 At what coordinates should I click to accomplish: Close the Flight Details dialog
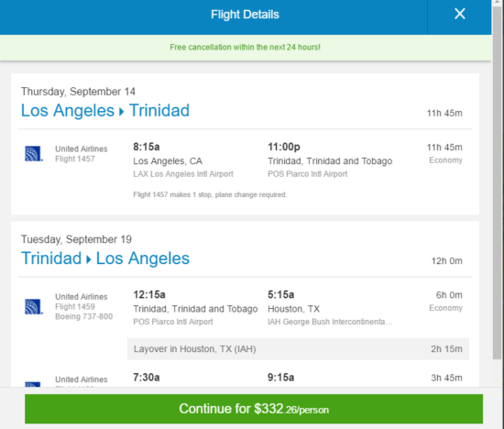point(460,14)
